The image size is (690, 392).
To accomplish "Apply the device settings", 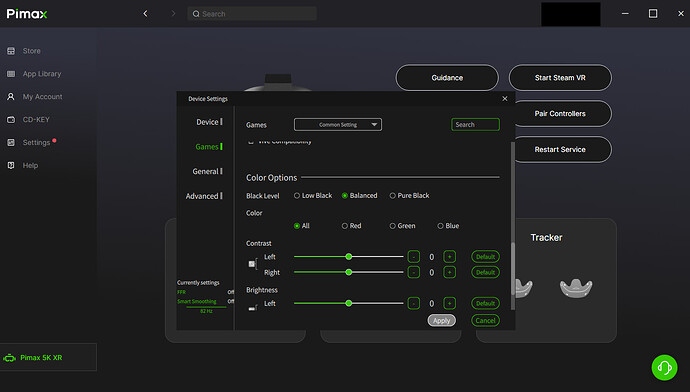I will 441,321.
